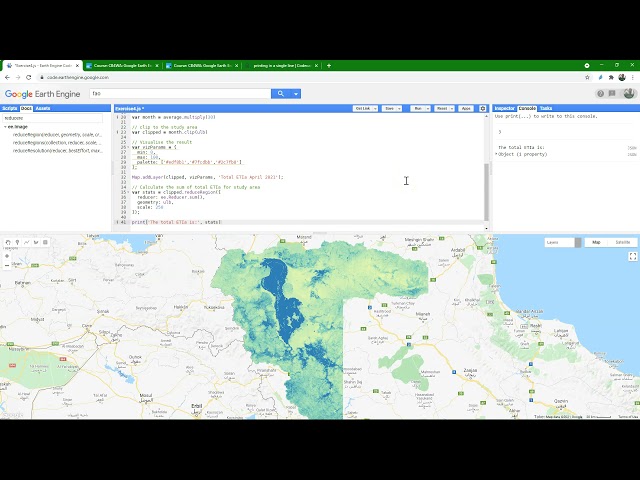Screen dimensions: 640x480
Task: Open the Run dropdown arrow
Action: click(428, 108)
